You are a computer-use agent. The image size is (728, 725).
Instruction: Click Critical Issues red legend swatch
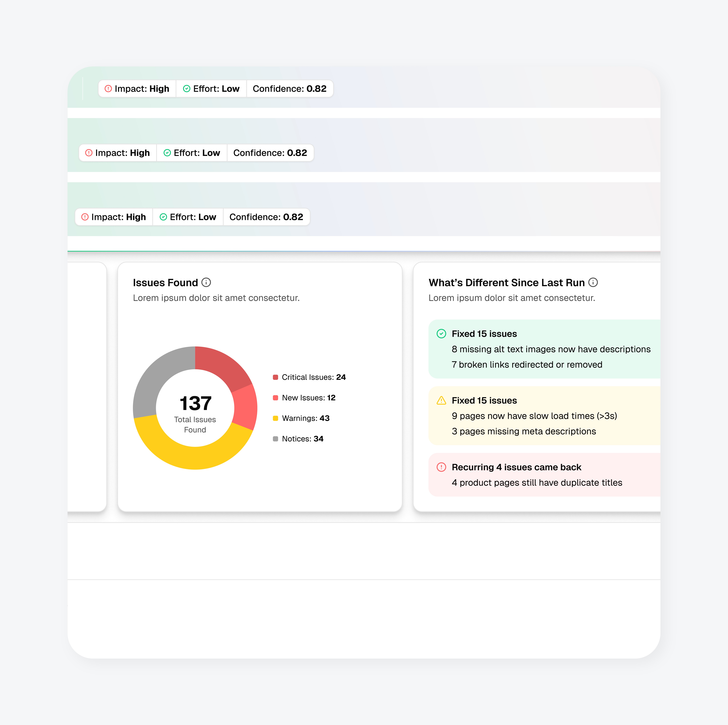point(275,377)
